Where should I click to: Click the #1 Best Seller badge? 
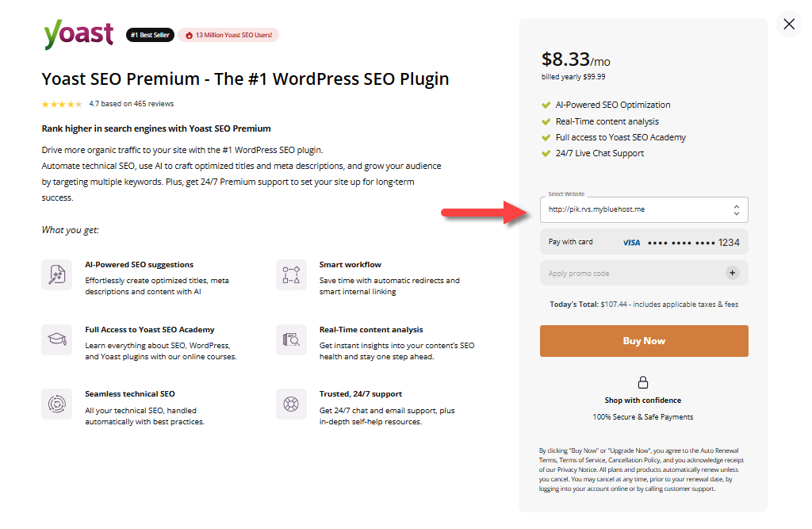click(x=150, y=35)
